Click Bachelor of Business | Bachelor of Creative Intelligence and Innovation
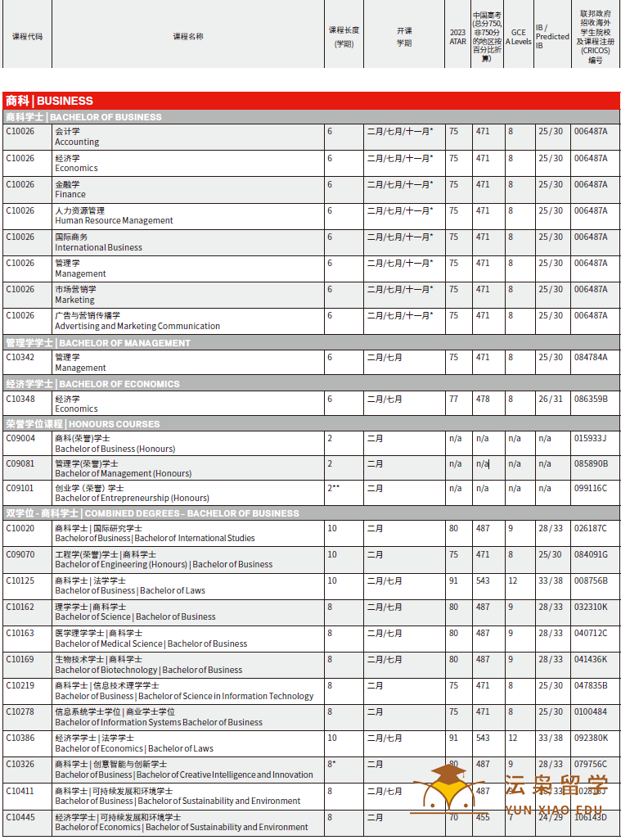The height and width of the screenshot is (840, 621). click(x=184, y=775)
